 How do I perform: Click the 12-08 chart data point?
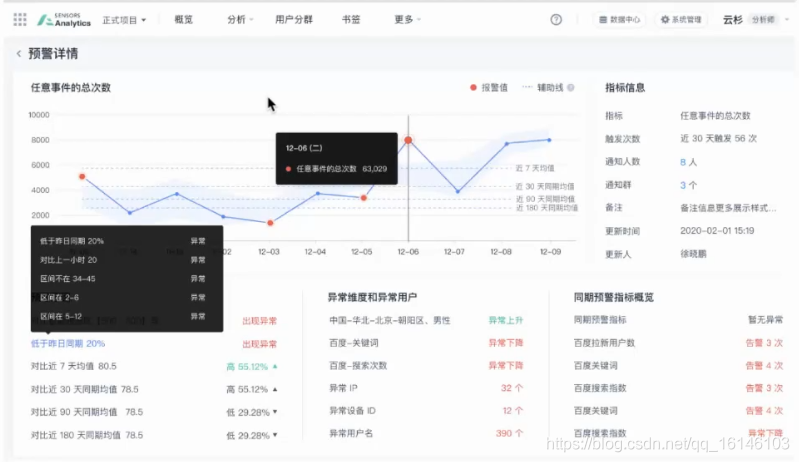pos(507,144)
